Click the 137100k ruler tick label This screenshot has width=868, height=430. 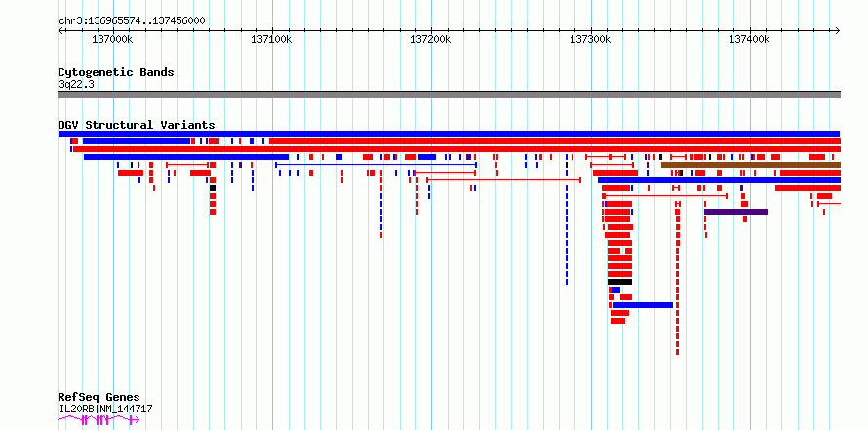tap(272, 39)
